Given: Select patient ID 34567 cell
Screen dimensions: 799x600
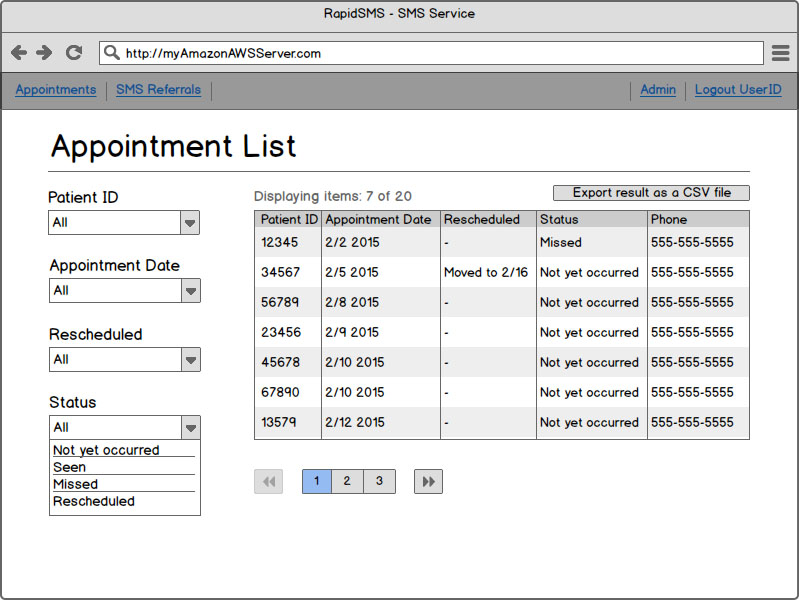Looking at the screenshot, I should [288, 272].
